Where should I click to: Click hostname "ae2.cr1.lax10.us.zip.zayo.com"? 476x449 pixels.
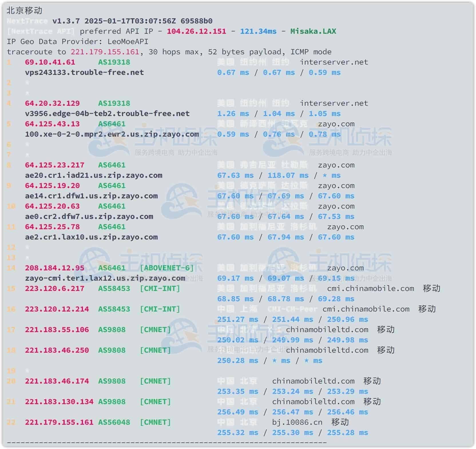pyautogui.click(x=91, y=237)
